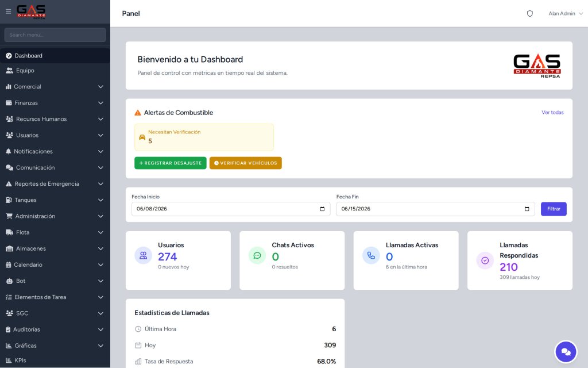Expand the Bot chevron

click(100, 281)
